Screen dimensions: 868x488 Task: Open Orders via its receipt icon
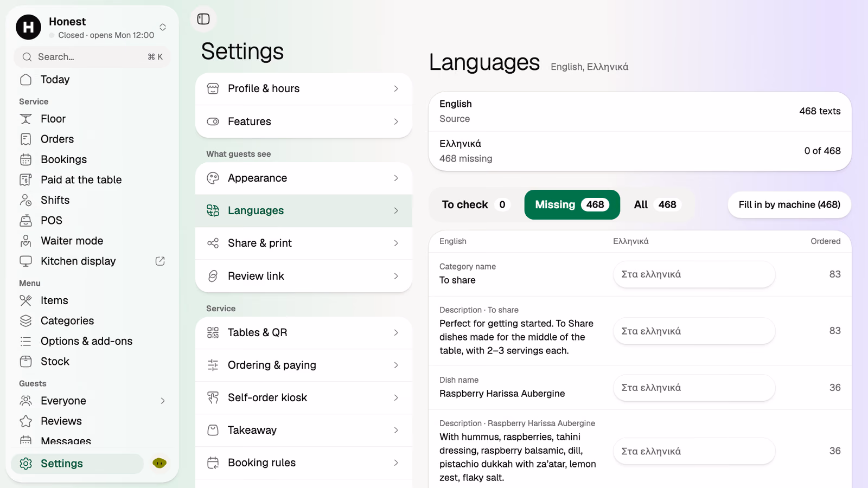coord(25,139)
